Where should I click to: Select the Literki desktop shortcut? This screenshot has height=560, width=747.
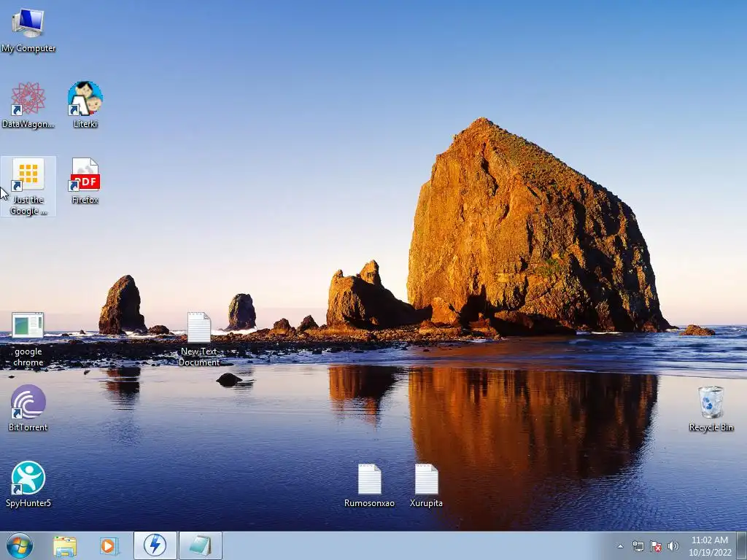point(85,105)
